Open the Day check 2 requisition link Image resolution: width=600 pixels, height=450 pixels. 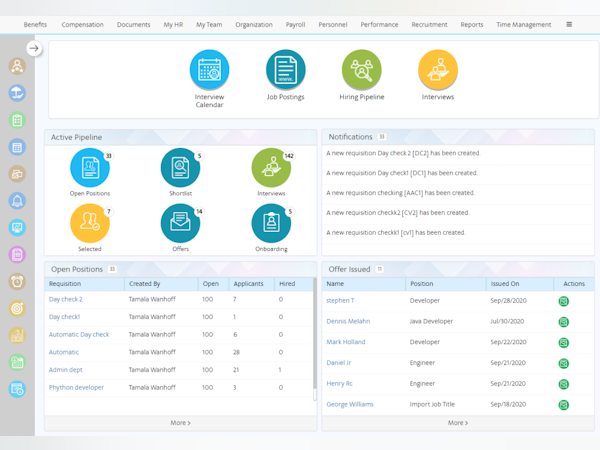tap(65, 299)
